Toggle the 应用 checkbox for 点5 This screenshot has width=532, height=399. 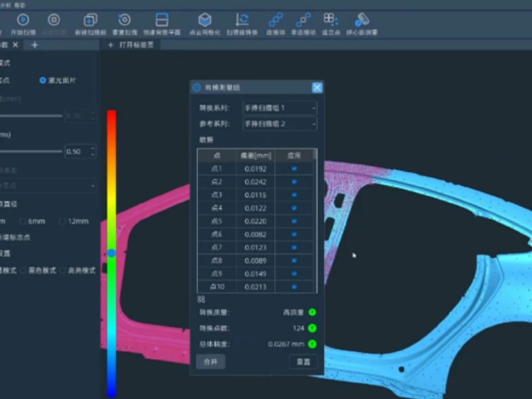click(294, 221)
